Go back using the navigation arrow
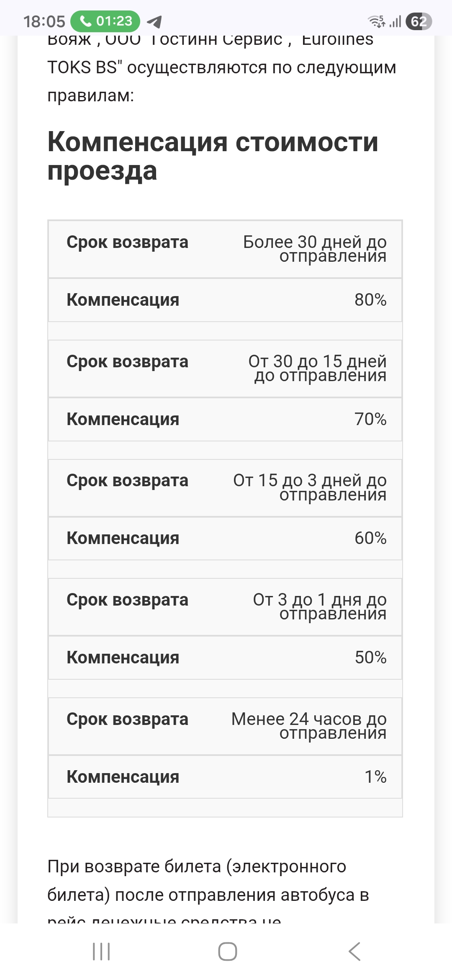 tap(354, 952)
